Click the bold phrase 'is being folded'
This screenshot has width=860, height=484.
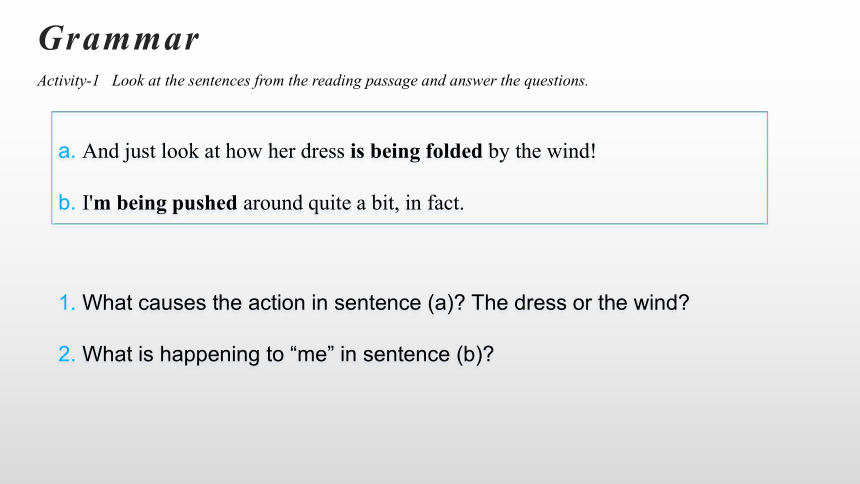(416, 151)
